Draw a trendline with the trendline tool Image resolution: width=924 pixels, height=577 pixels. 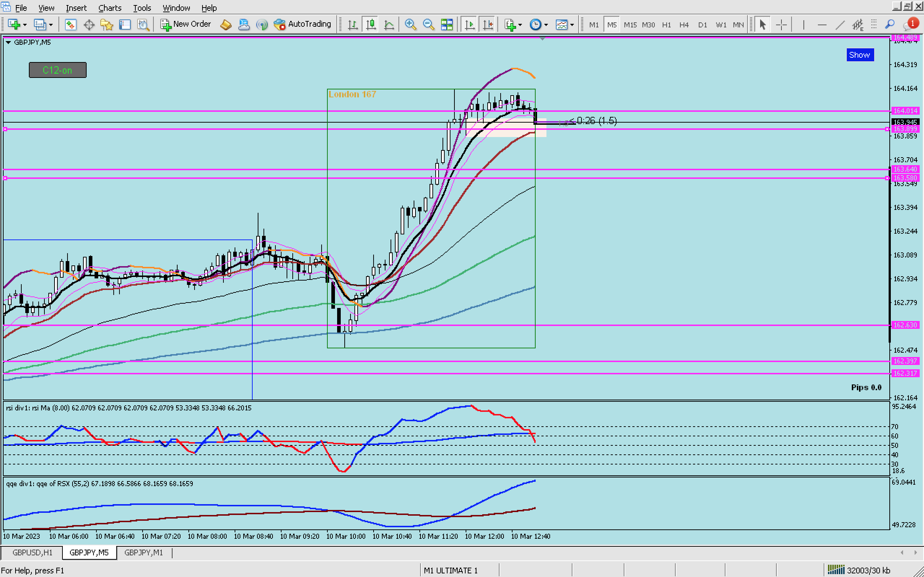point(840,25)
